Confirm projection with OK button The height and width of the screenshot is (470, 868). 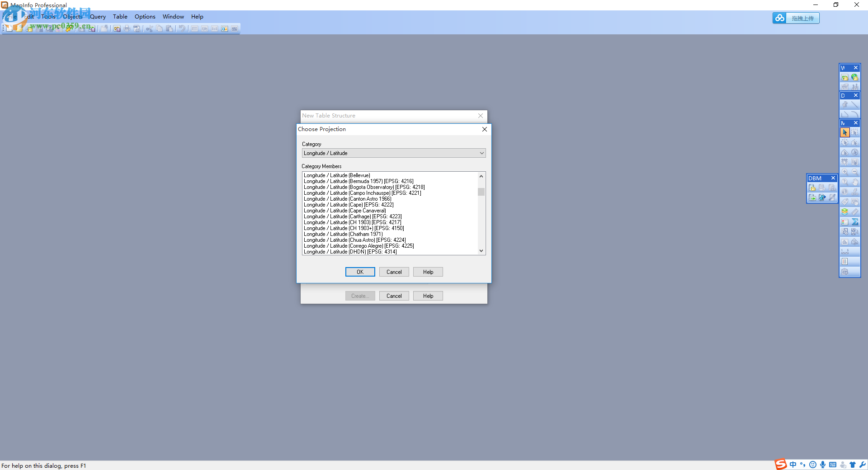coord(360,272)
